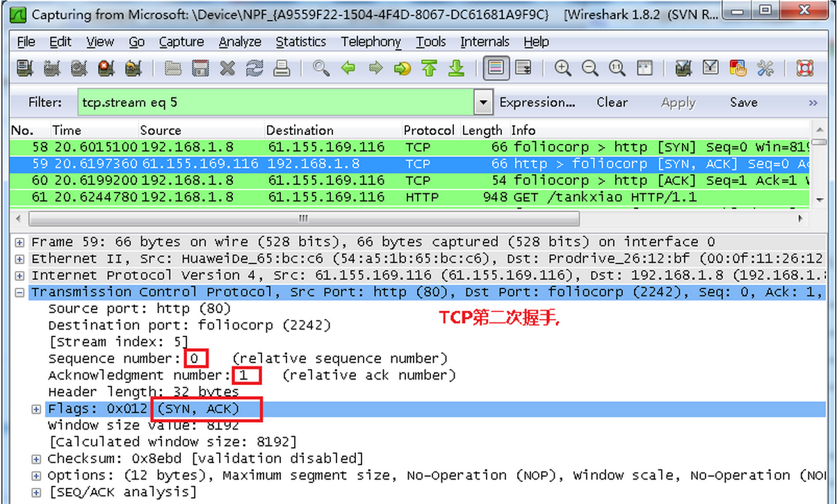Select the Sequence number: 0 line
Screen dimensions: 837x504
[247, 359]
